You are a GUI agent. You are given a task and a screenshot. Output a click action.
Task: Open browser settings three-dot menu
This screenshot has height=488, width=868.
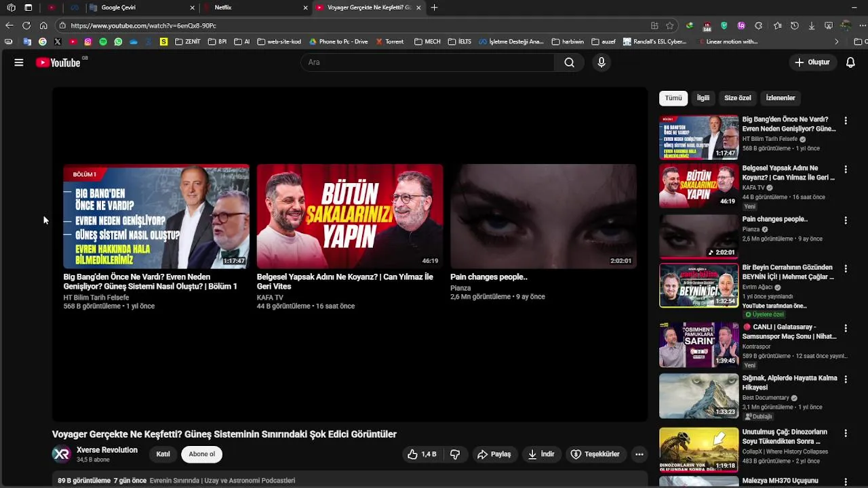tap(863, 26)
